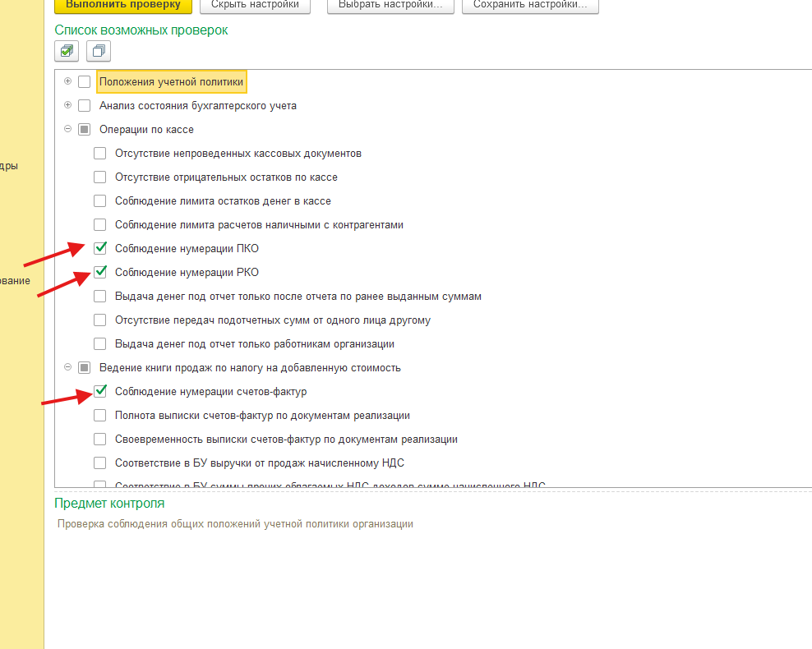
Task: Tick Соблюдение лимита остатков денег в кассе
Action: 100,200
